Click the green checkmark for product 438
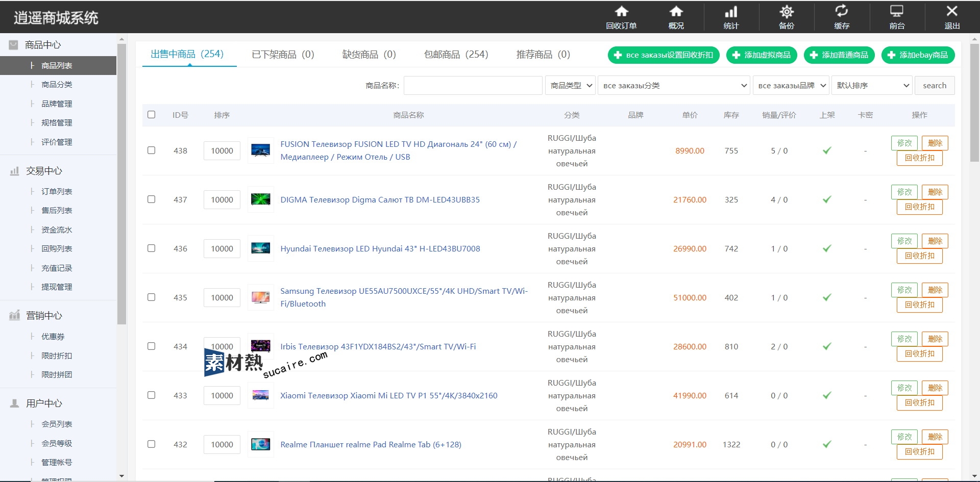 pos(827,150)
